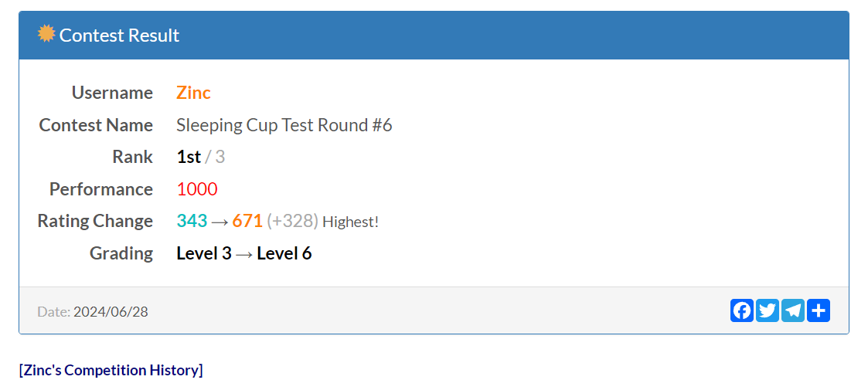Open Sleeping Cup Test Round #6 contest

(284, 125)
